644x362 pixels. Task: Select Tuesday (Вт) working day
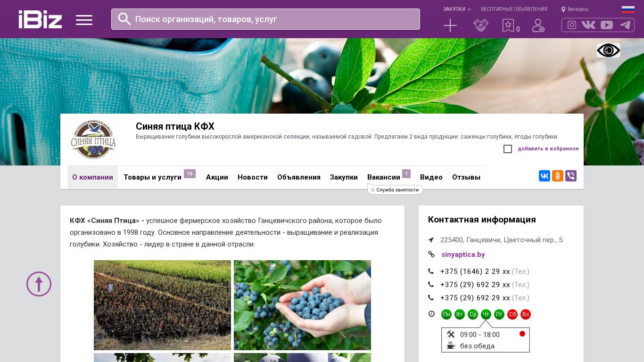pyautogui.click(x=460, y=314)
